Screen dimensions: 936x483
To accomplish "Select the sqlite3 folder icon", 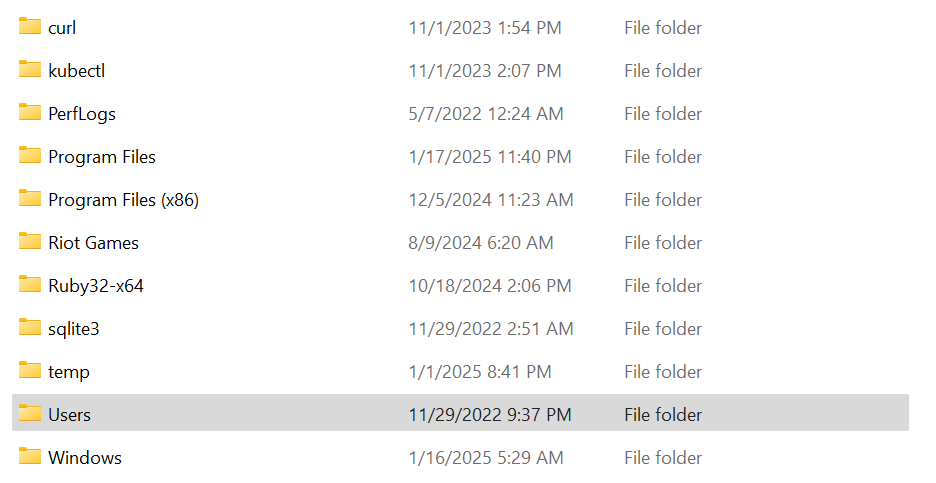I will click(x=29, y=328).
